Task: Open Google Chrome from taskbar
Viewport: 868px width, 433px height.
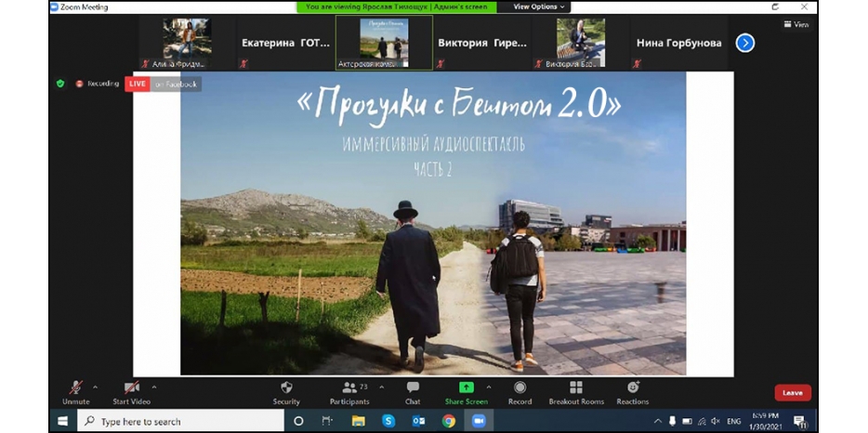Action: coord(448,421)
